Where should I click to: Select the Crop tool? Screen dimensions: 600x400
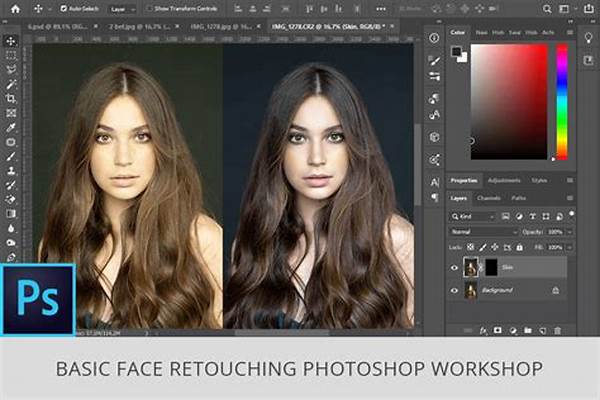(x=11, y=98)
